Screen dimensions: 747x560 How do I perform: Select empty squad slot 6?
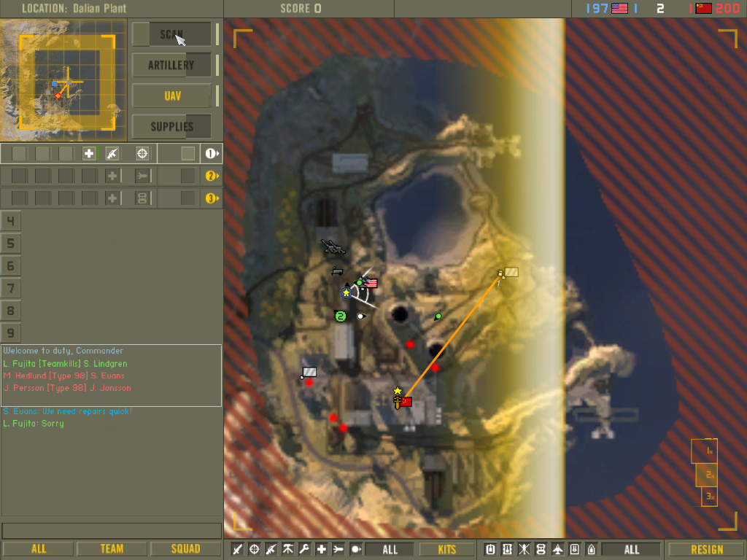pyautogui.click(x=10, y=265)
